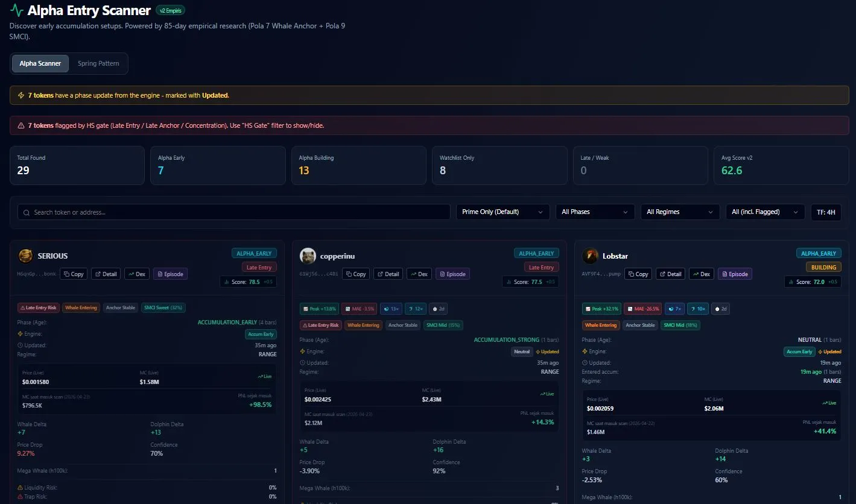Click the search magnifier icon in the search bar
Screen dimensions: 856x504
(25, 212)
